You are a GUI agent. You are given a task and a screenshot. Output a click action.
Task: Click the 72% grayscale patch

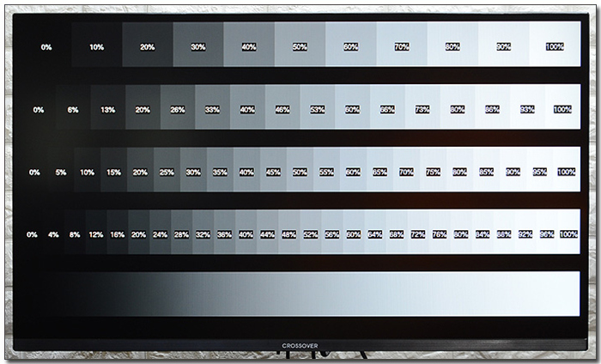click(x=418, y=232)
